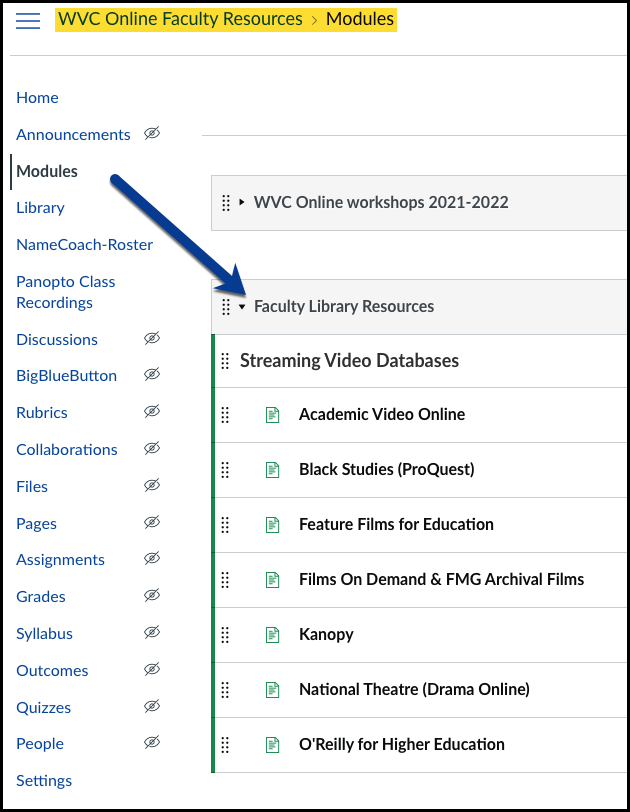This screenshot has width=630, height=812.
Task: Click hidden-eye icon beside Announcements
Action: pos(152,134)
